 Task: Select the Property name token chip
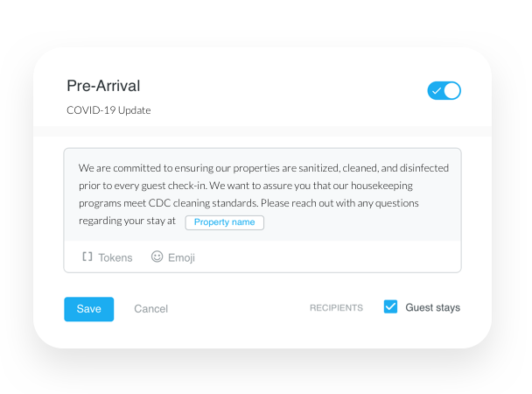(224, 222)
